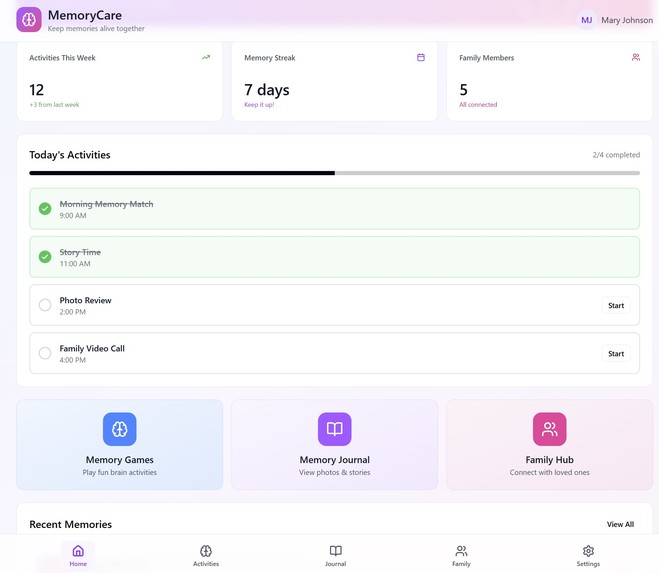Click the MemoryCare app title
Viewport: 659px width, 573px height.
(x=85, y=15)
